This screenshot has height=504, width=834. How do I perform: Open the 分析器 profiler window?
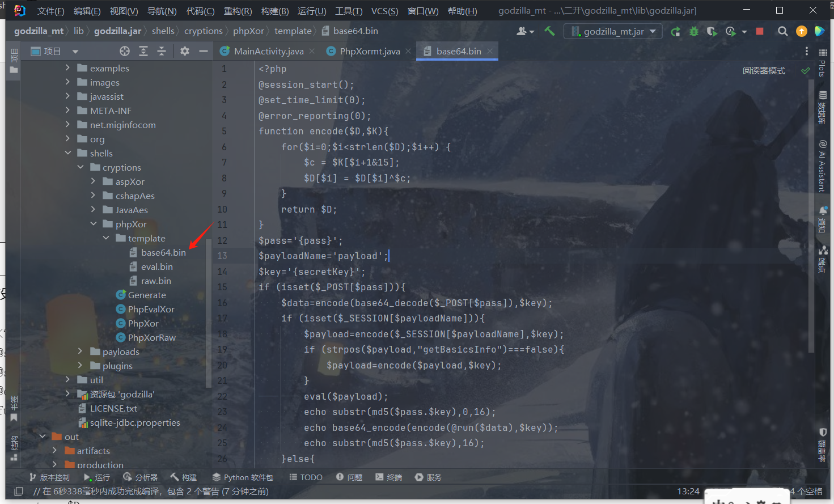pos(141,477)
